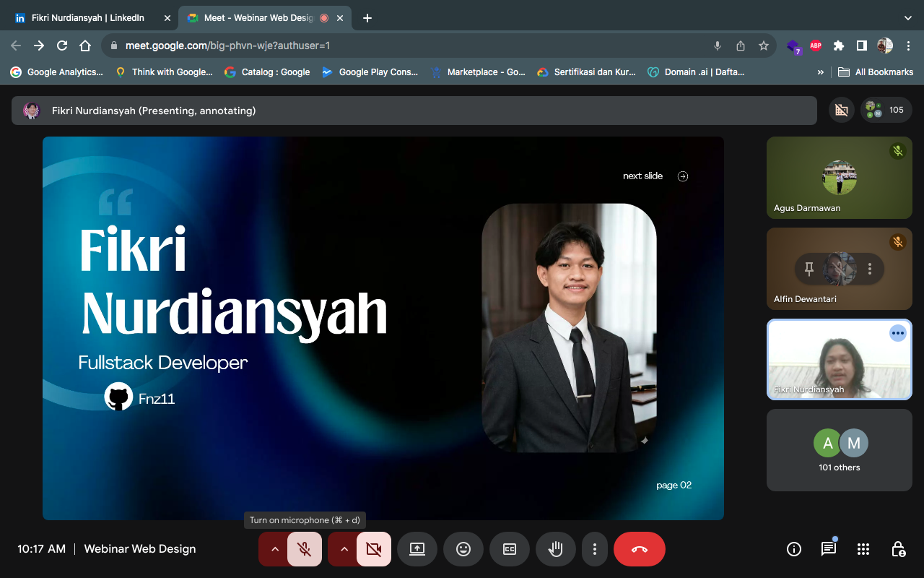The height and width of the screenshot is (578, 924).
Task: Open the All Bookmarks folder
Action: (x=875, y=72)
